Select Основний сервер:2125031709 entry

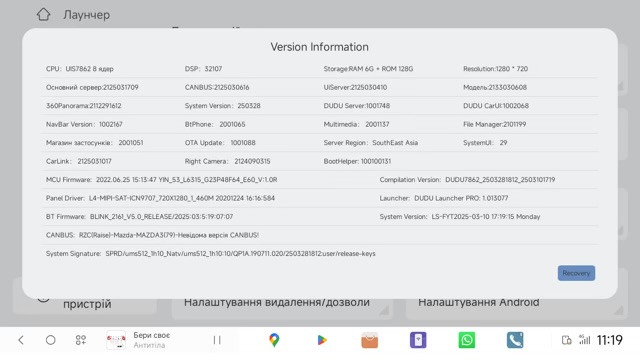tap(92, 87)
